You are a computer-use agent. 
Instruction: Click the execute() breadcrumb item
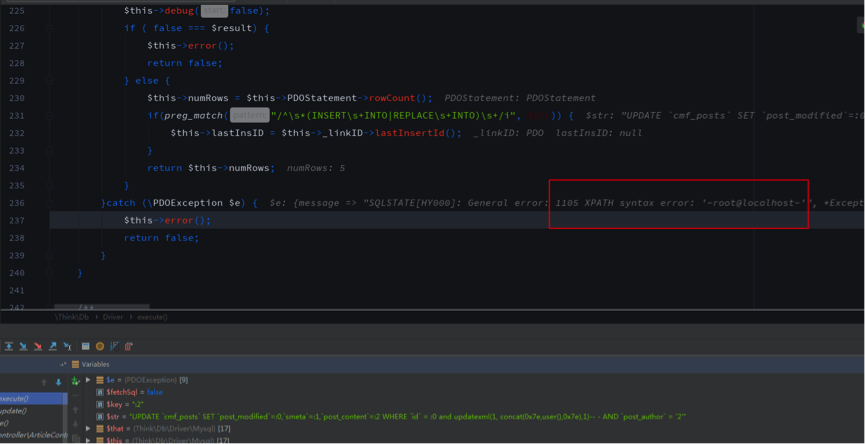152,316
